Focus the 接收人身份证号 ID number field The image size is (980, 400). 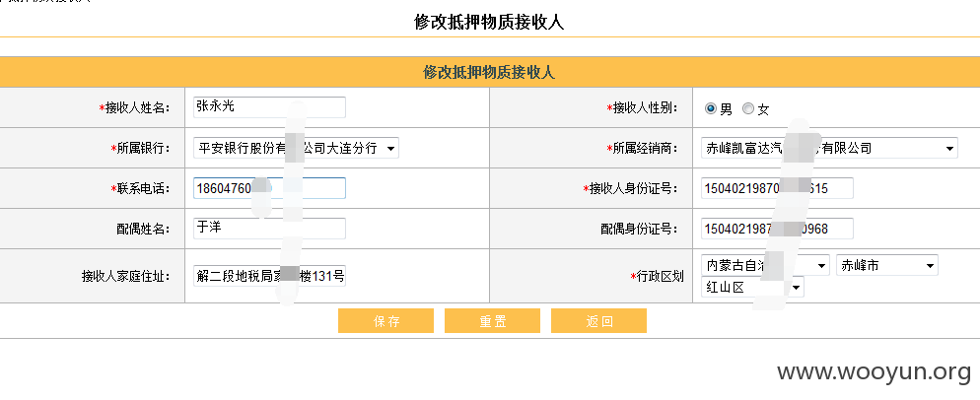point(777,188)
